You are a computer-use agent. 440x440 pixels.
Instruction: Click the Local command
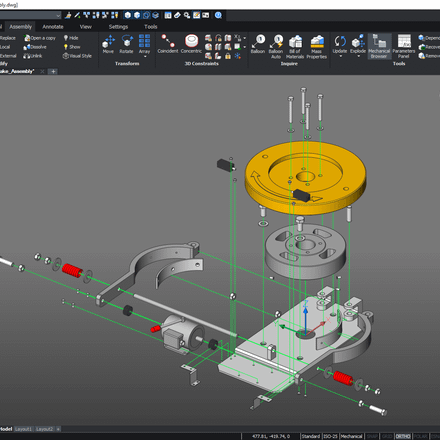(x=5, y=47)
